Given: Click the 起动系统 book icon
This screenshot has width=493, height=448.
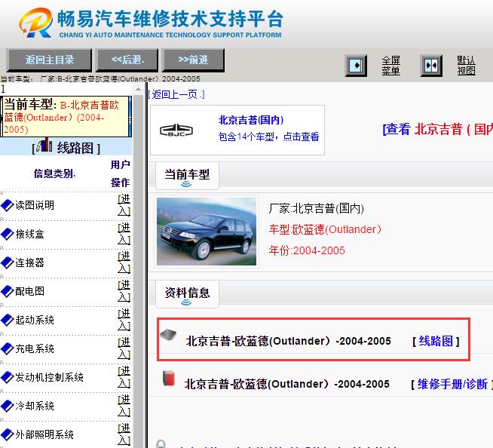Looking at the screenshot, I should [x=8, y=320].
